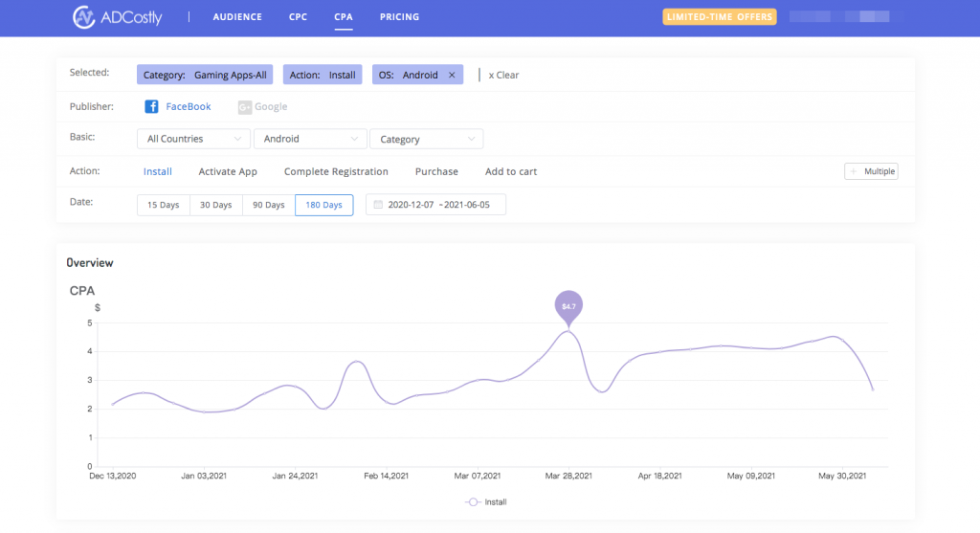Viewport: 980px width, 533px height.
Task: Click the Overview heading
Action: click(x=90, y=262)
